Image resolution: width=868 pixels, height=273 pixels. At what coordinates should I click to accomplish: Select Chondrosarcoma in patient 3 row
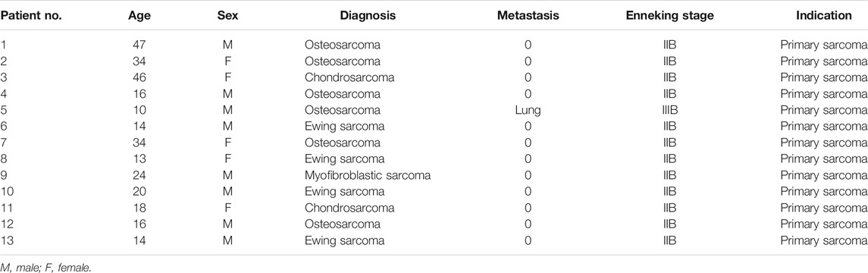(349, 77)
